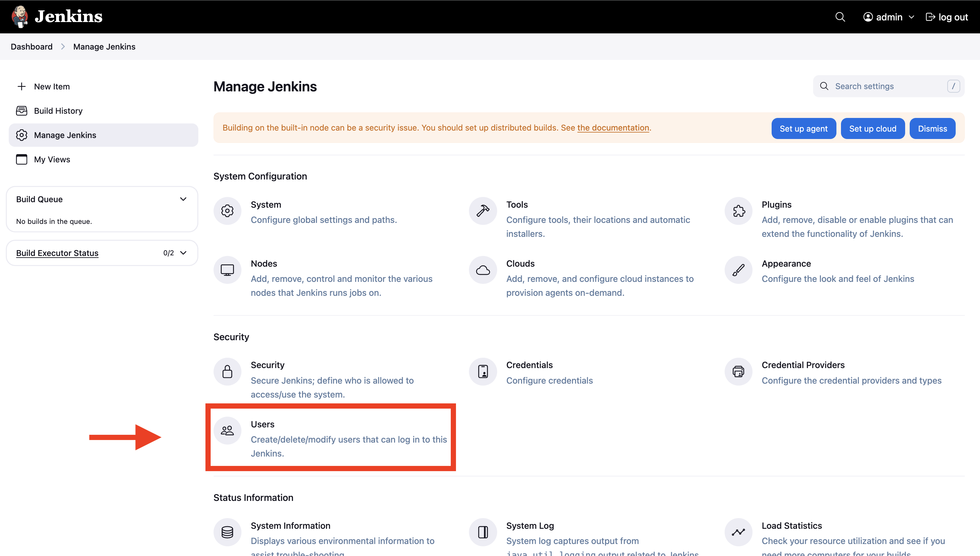
Task: Click the admin username link
Action: (889, 17)
